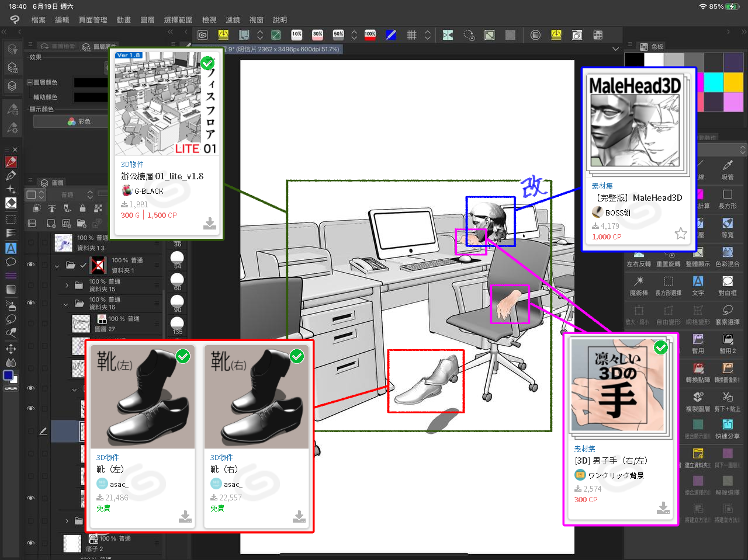Collapse the 資料夾 16 folder
748x560 pixels.
click(x=66, y=304)
